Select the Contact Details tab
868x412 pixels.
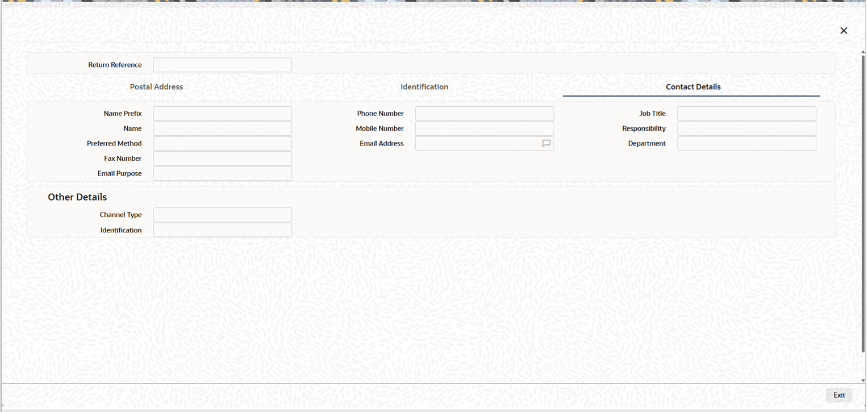coord(693,87)
